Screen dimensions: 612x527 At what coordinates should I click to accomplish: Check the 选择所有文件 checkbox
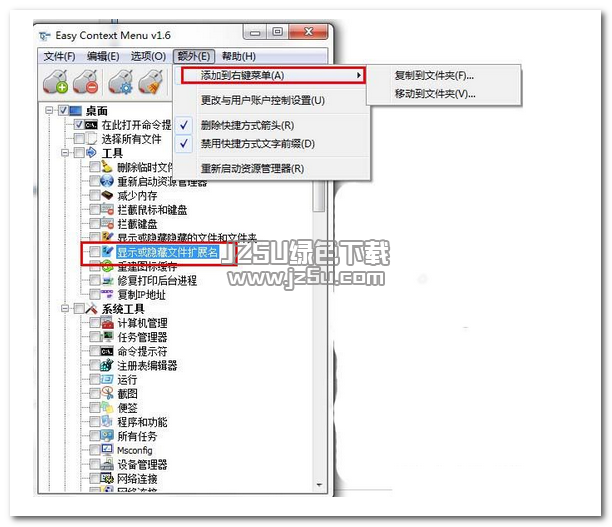79,139
